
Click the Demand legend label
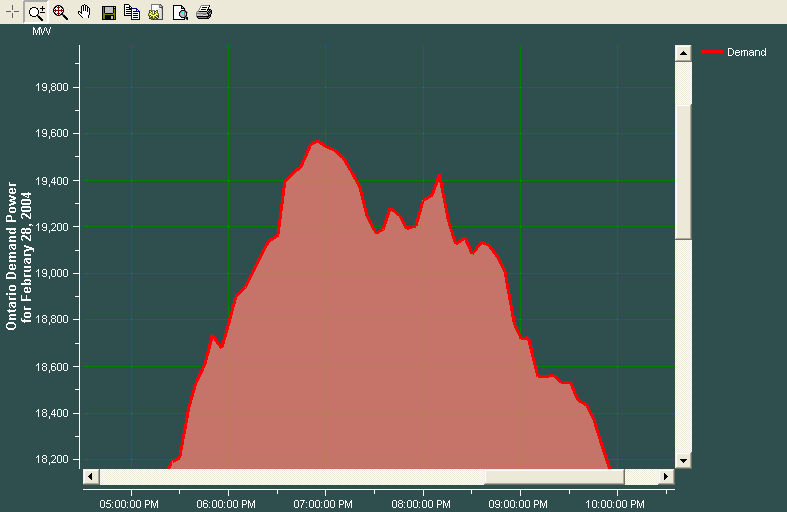(746, 52)
